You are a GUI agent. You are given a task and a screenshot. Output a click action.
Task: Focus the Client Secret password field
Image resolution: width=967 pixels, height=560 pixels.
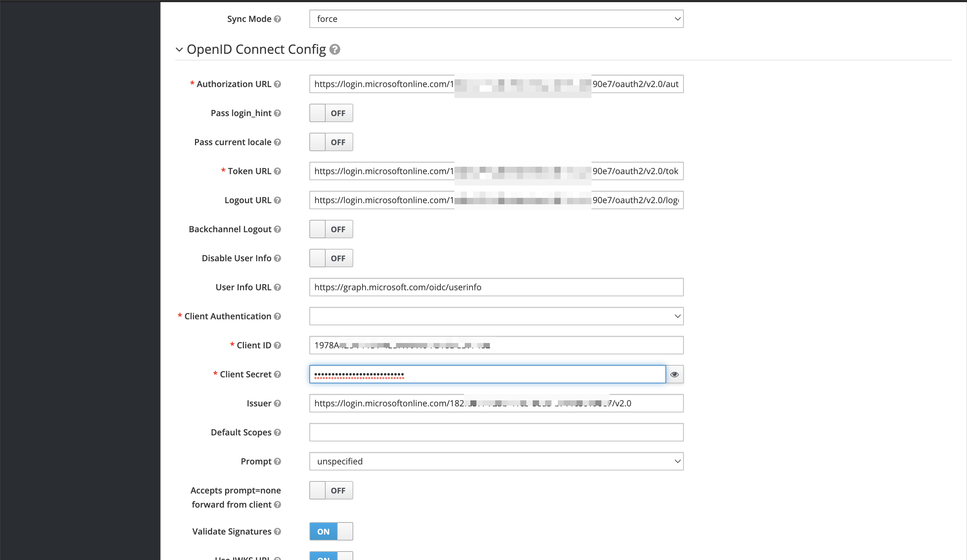pyautogui.click(x=487, y=374)
